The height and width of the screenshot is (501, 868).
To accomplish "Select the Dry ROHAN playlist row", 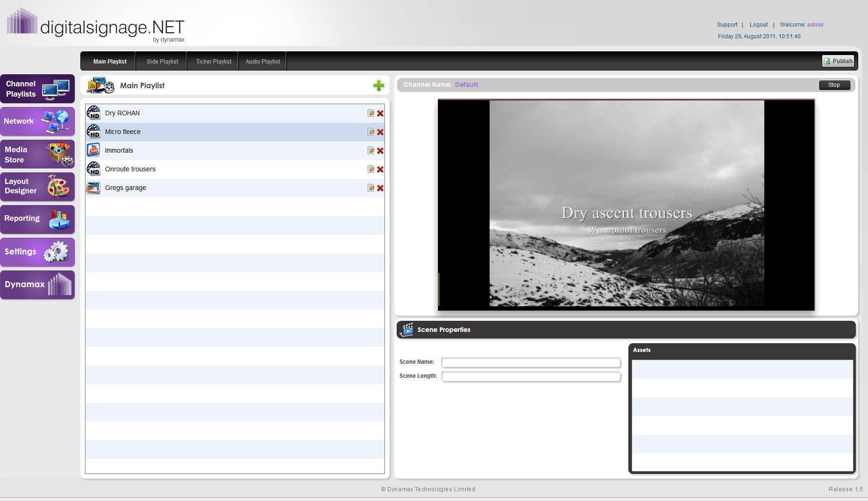I will 235,113.
